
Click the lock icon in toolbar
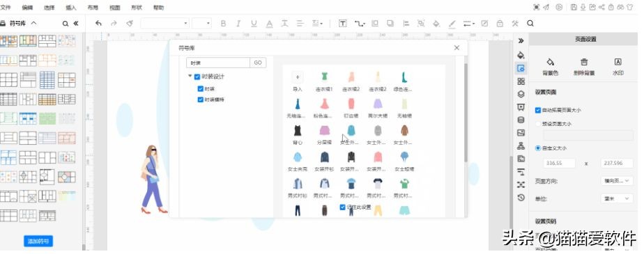tap(500, 24)
